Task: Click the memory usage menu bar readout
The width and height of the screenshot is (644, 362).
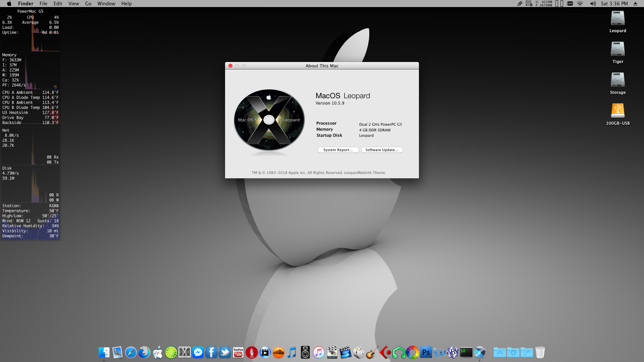Action: [x=544, y=4]
